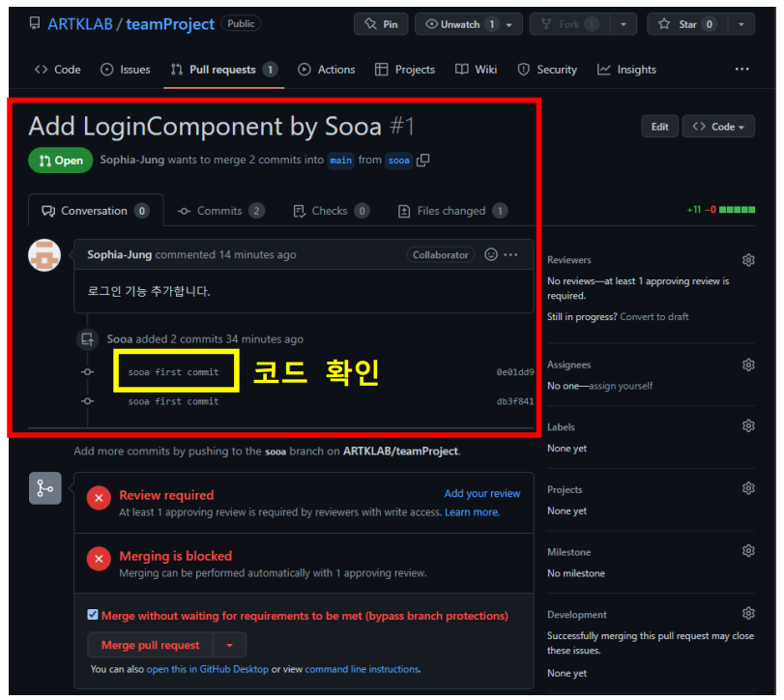The height and width of the screenshot is (700, 784).
Task: Switch to the Conversation tab
Action: [96, 211]
